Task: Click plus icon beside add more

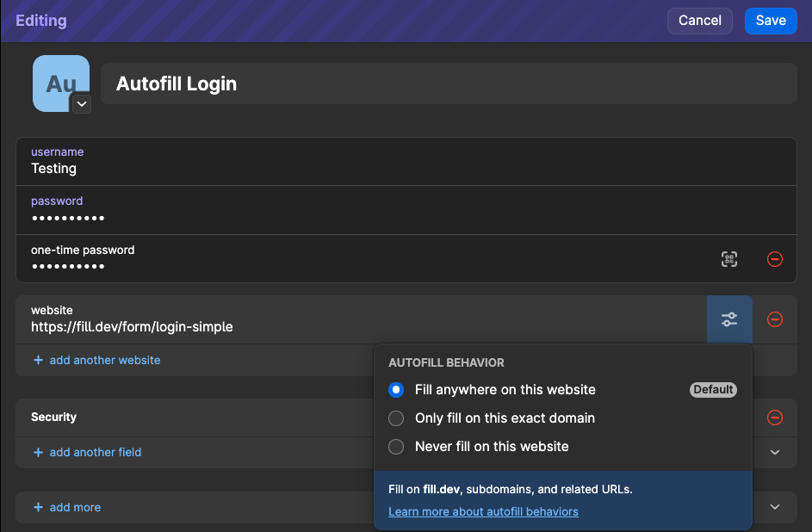Action: 38,507
